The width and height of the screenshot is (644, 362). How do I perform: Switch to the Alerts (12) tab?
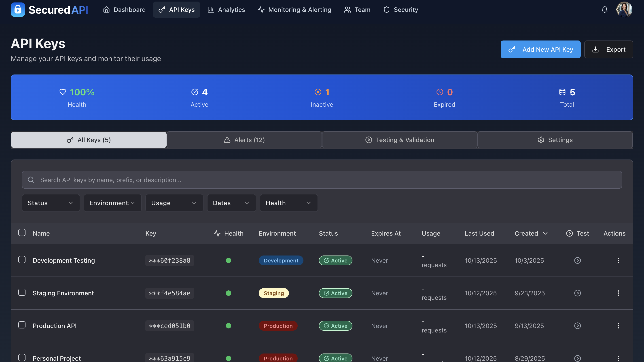click(244, 140)
